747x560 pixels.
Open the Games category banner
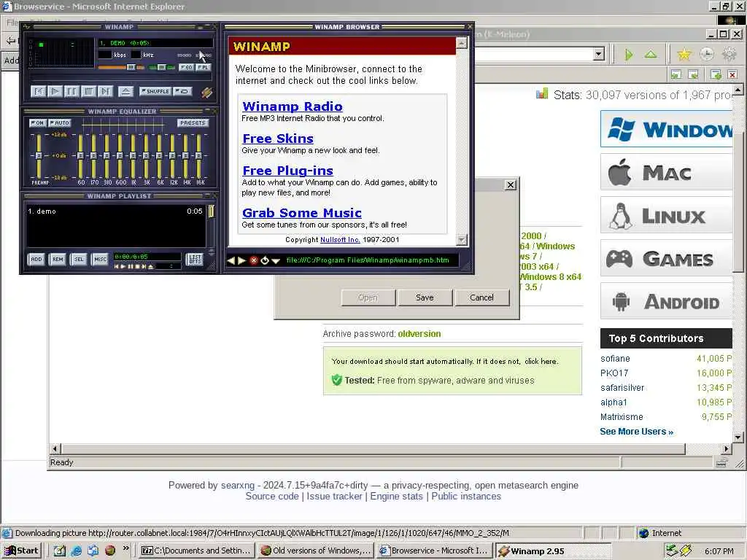(x=666, y=259)
